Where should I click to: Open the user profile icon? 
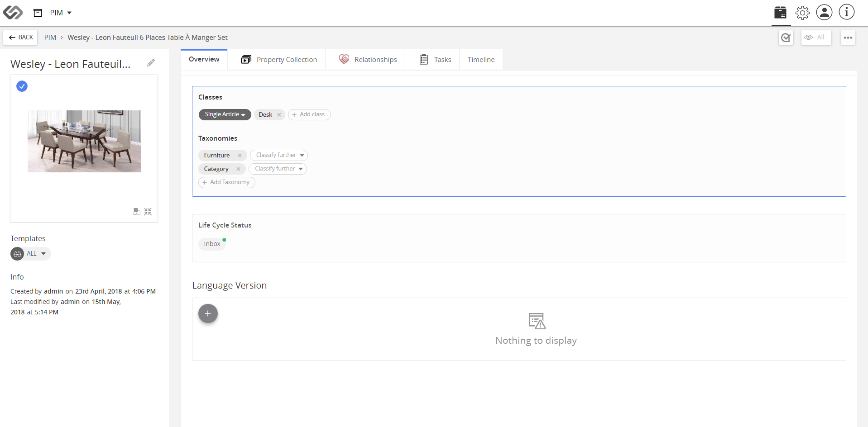point(824,12)
